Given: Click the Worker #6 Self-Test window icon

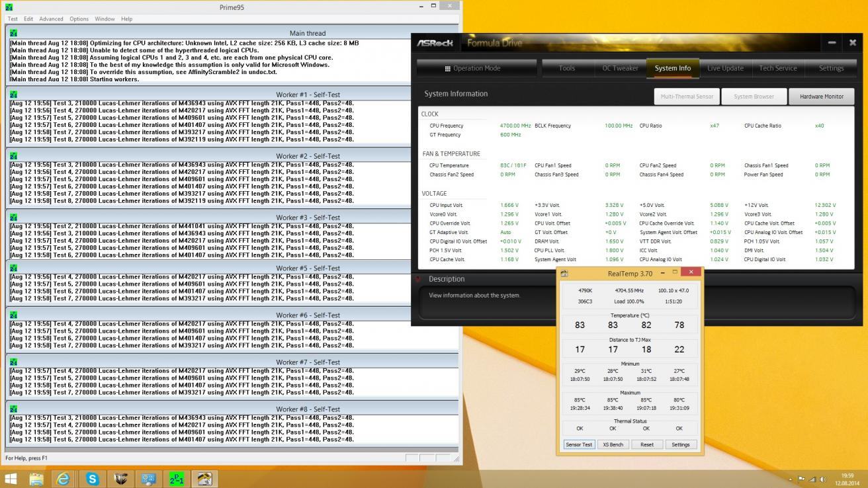Looking at the screenshot, I should (x=14, y=315).
